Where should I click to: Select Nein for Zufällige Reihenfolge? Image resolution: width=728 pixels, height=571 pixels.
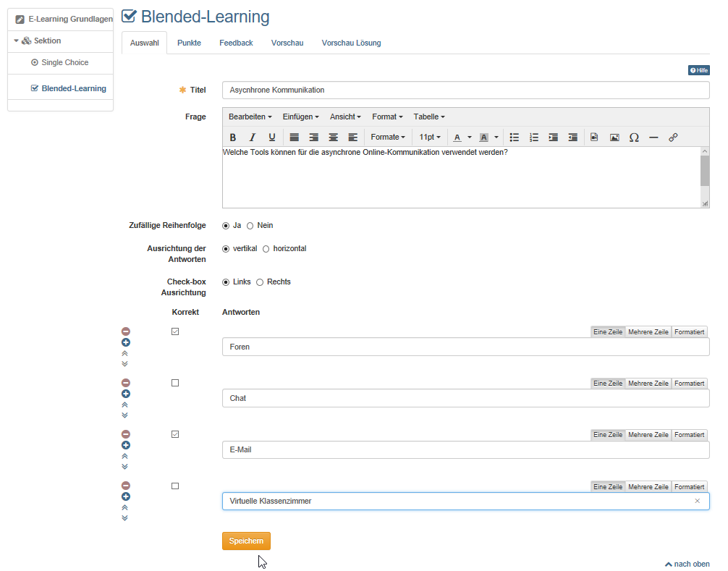[x=250, y=226]
